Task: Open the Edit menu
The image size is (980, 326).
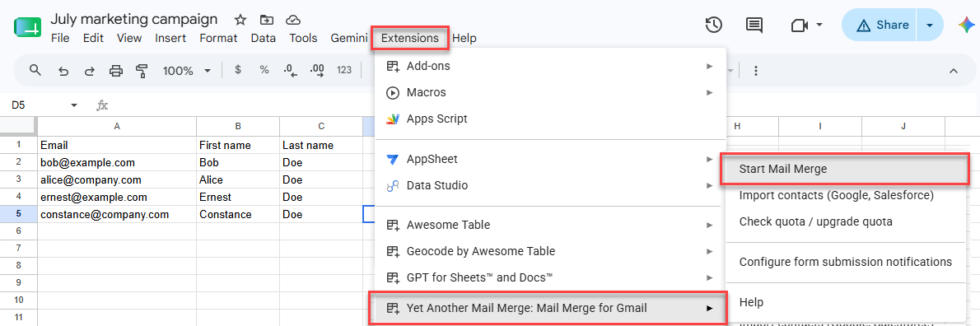Action: (93, 38)
